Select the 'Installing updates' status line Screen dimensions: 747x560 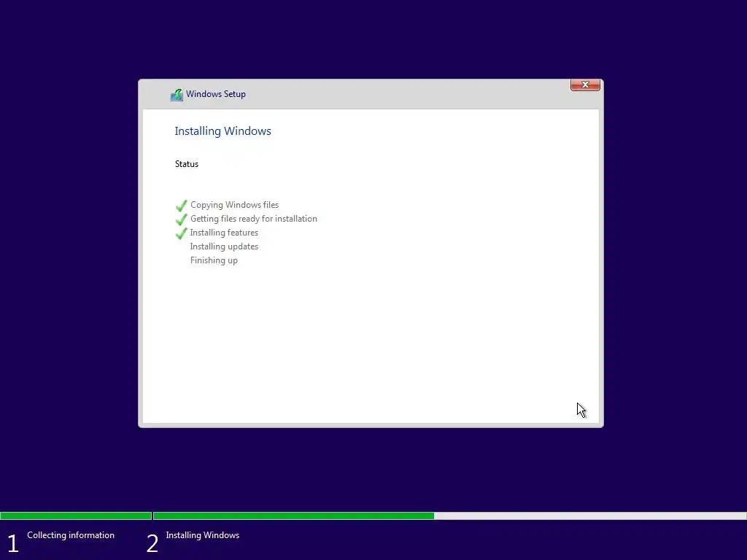pyautogui.click(x=224, y=246)
